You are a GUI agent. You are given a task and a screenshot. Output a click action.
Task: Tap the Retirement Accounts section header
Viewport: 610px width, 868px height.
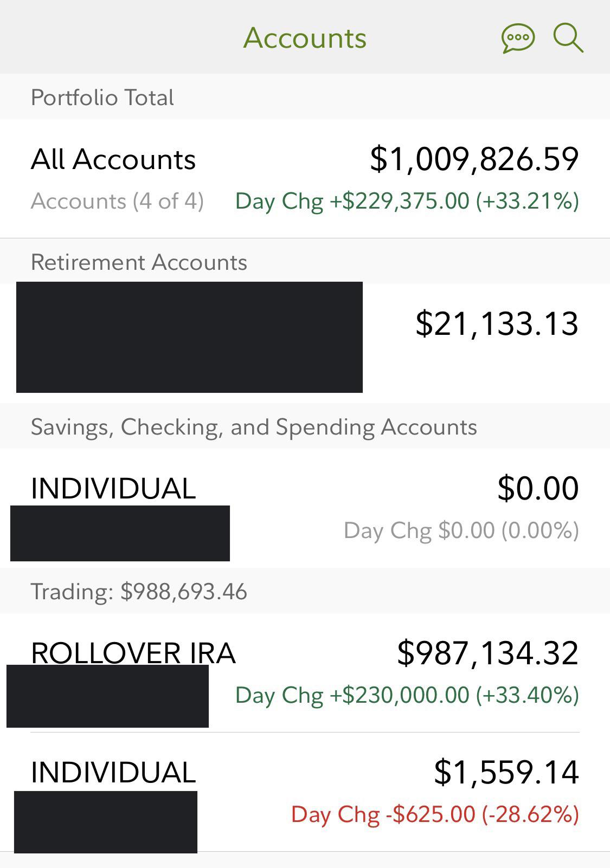coord(139,262)
